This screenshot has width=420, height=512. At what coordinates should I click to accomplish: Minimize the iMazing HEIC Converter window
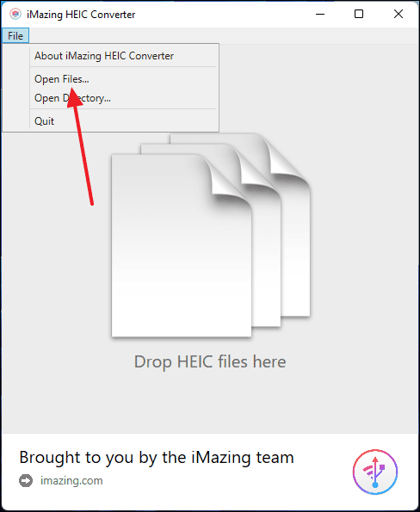[x=320, y=14]
